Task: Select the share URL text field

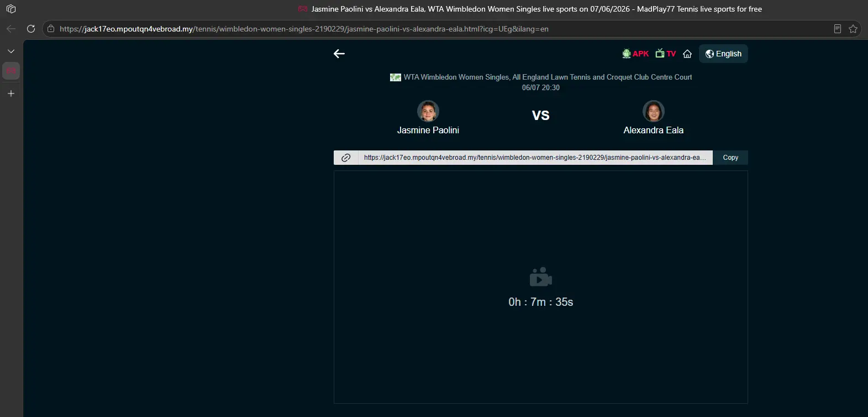Action: (x=535, y=158)
